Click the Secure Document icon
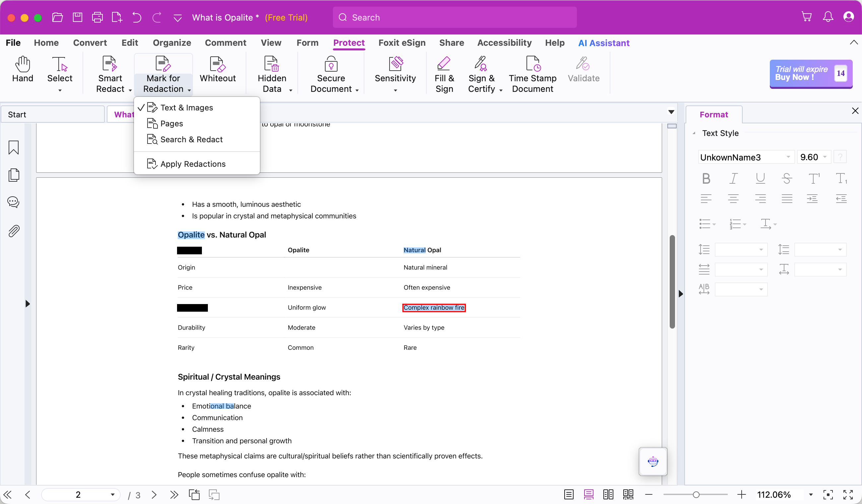This screenshot has height=504, width=862. tap(331, 64)
